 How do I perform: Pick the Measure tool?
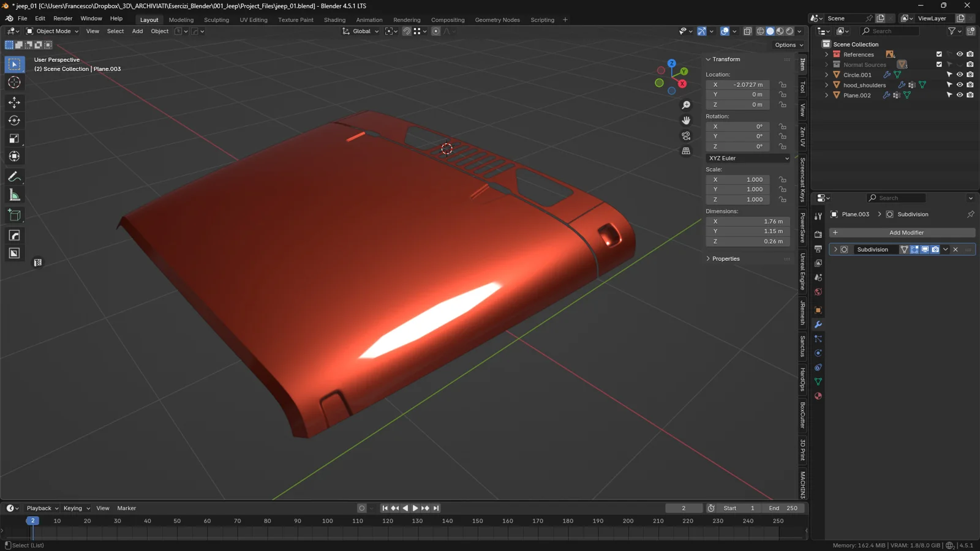pyautogui.click(x=14, y=195)
